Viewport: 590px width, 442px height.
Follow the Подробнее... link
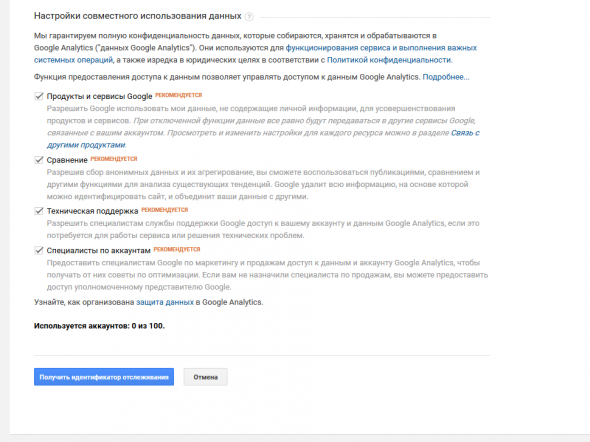click(x=446, y=77)
